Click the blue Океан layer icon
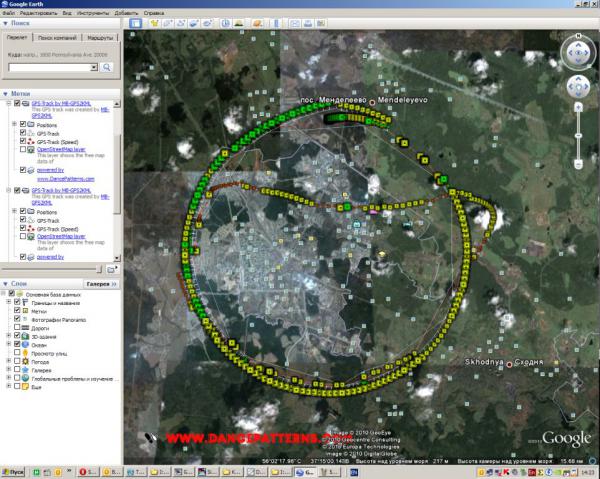Screen dimensions: 600x479 pyautogui.click(x=25, y=345)
